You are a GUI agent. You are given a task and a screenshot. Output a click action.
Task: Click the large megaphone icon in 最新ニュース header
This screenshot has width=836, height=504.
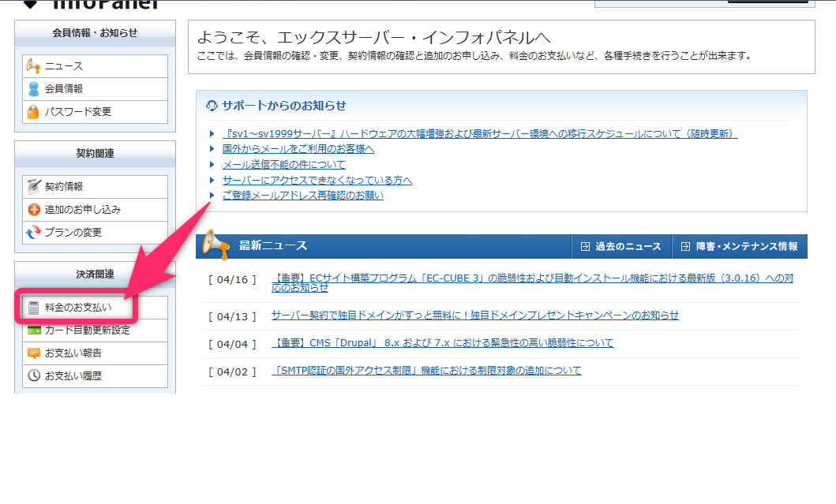(x=216, y=245)
